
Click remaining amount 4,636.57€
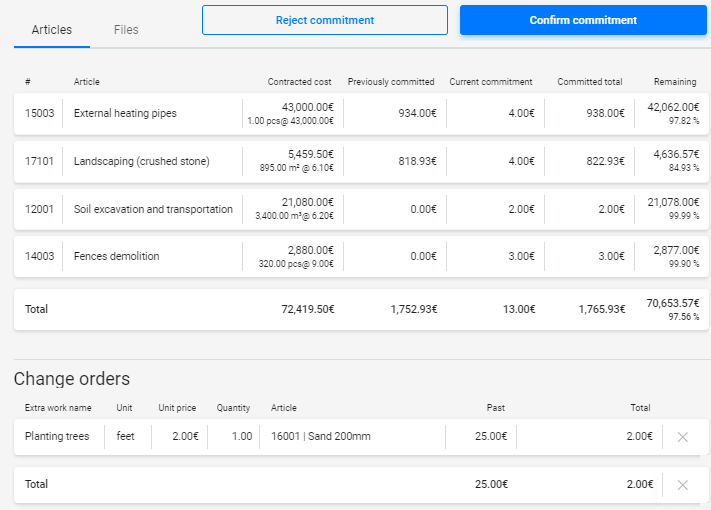[x=676, y=155]
